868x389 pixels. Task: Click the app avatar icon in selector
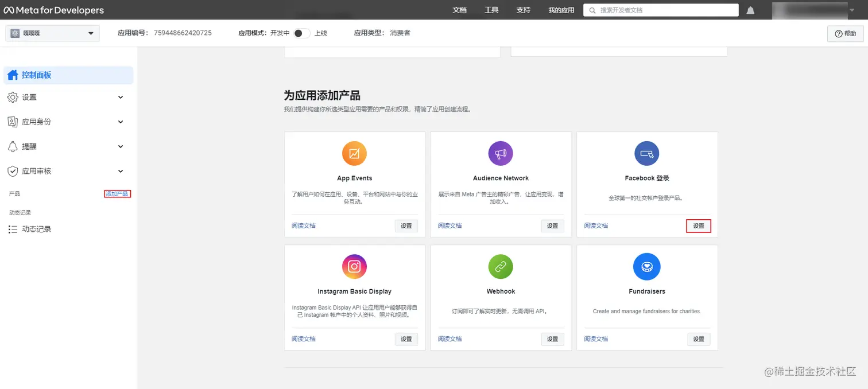click(x=15, y=33)
